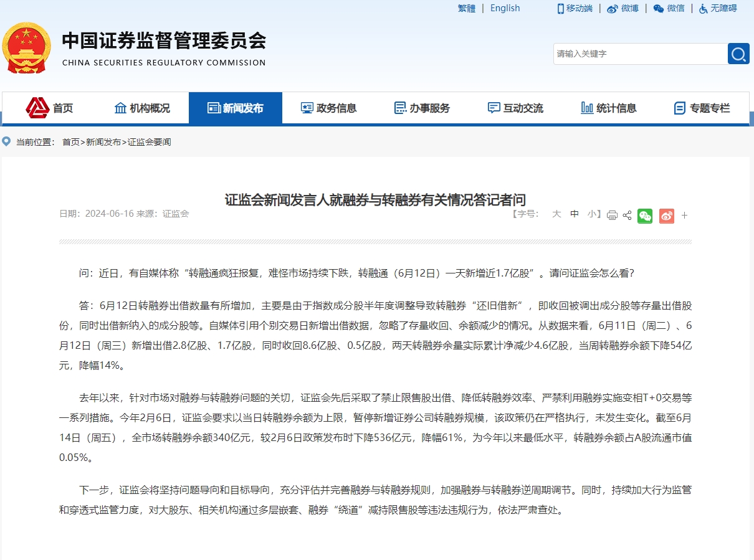The width and height of the screenshot is (754, 560).
Task: Share the article via red Weibo icon
Action: pos(667,216)
